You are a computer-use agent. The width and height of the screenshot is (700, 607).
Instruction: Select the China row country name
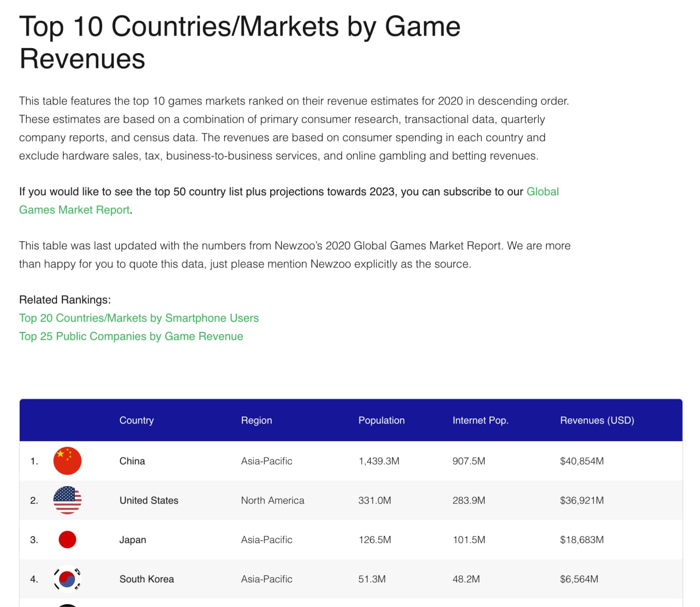[x=132, y=461]
